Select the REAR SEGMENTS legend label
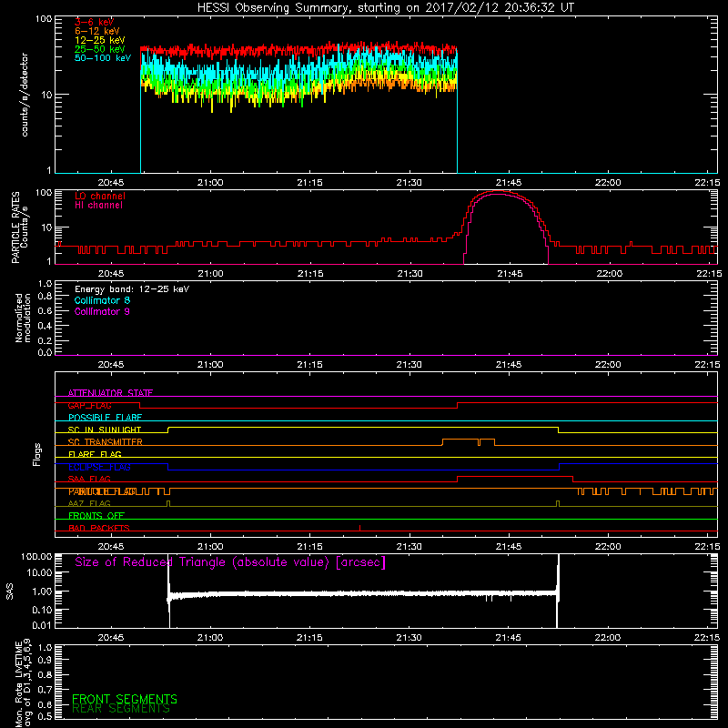The height and width of the screenshot is (728, 728). (x=121, y=709)
